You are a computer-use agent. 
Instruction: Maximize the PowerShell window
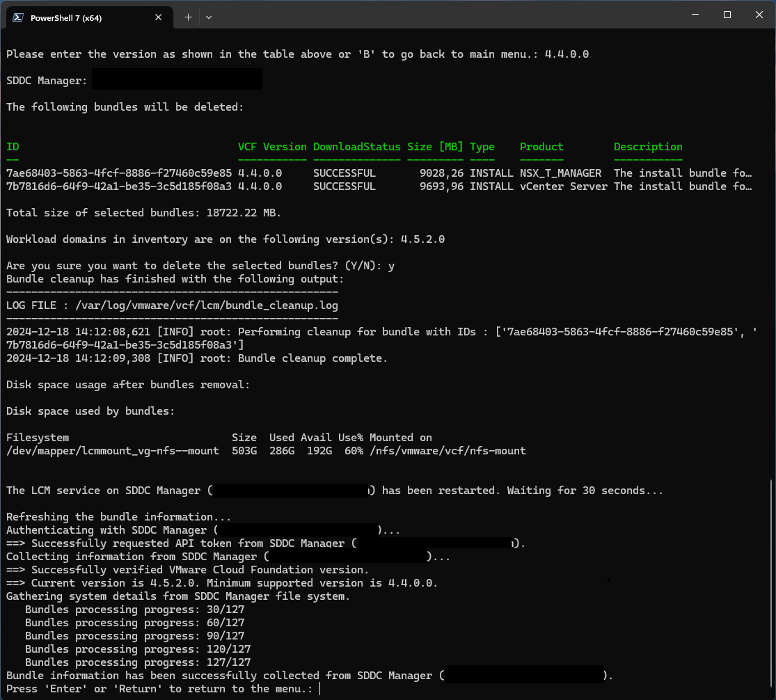pos(727,15)
